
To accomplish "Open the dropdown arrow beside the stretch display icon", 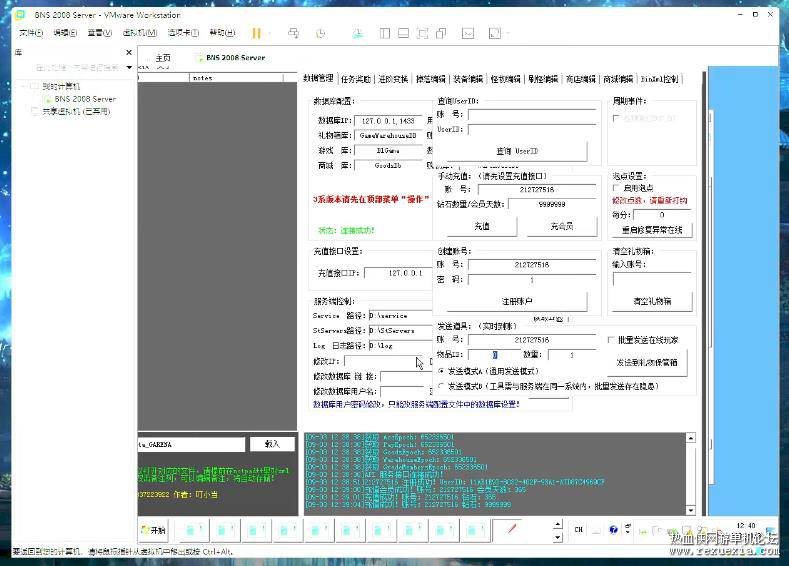I will 508,33.
